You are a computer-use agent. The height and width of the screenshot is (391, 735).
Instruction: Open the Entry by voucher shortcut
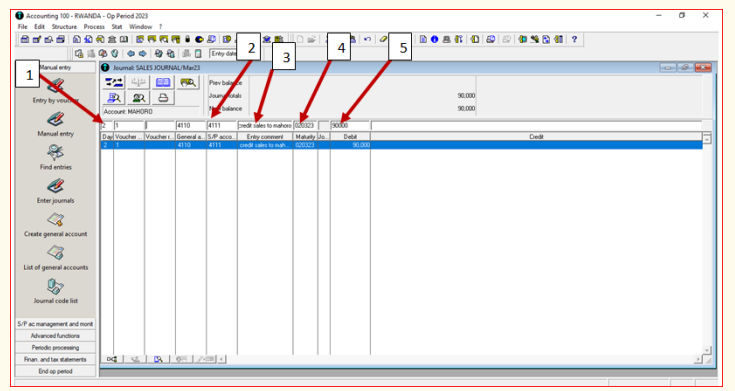tap(55, 92)
